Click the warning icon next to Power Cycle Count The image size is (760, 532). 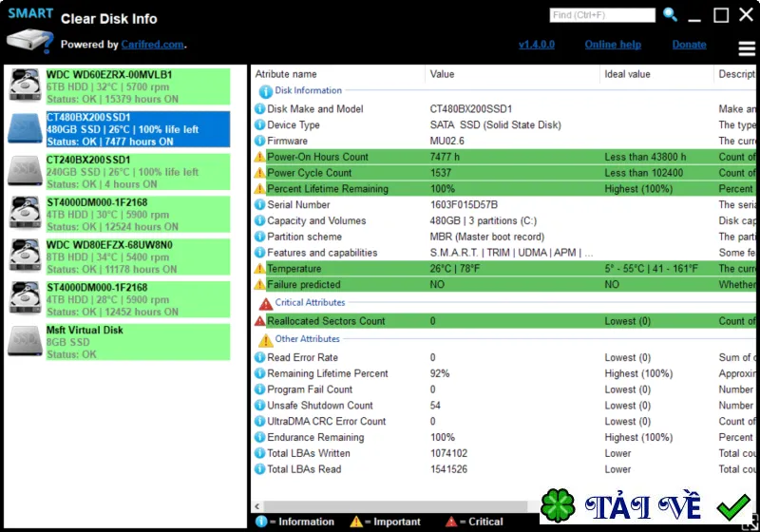point(259,173)
